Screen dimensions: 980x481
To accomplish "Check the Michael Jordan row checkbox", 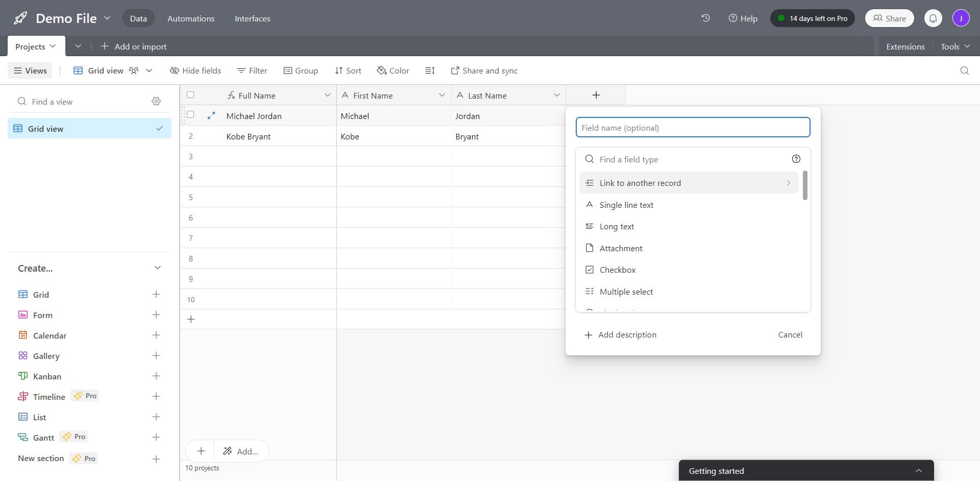I will click(190, 114).
